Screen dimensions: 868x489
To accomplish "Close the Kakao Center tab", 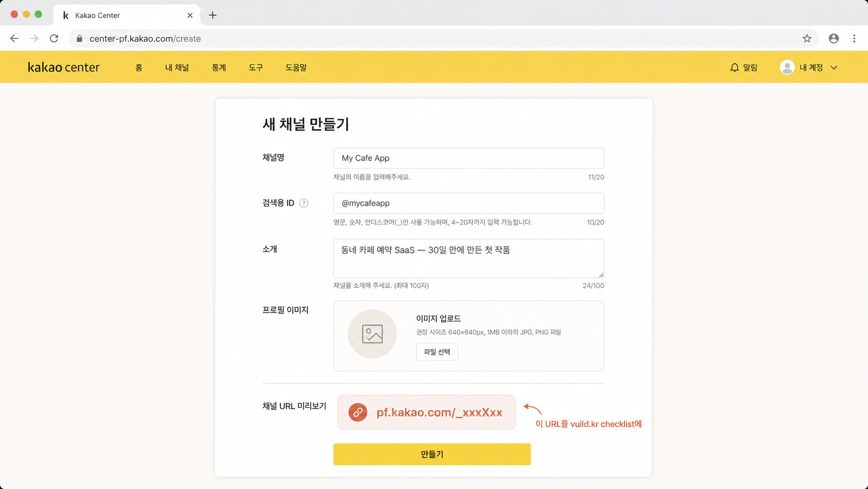I will point(190,15).
